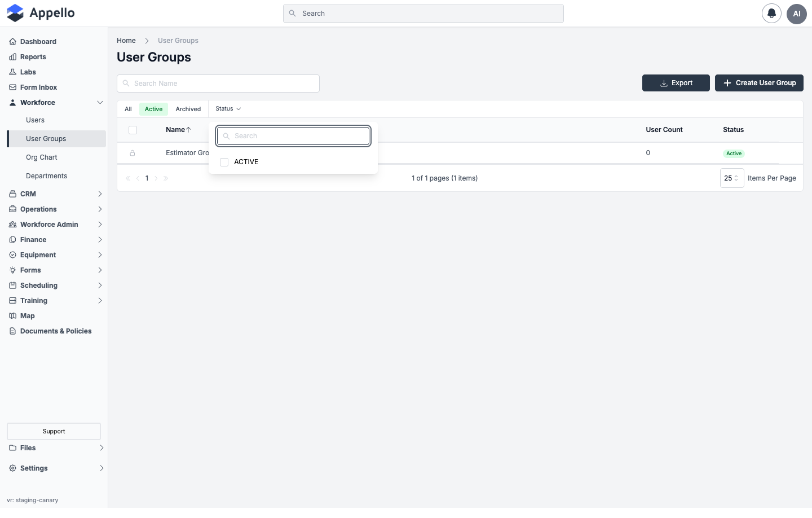Click the Support button
This screenshot has height=518, width=812.
(54, 432)
